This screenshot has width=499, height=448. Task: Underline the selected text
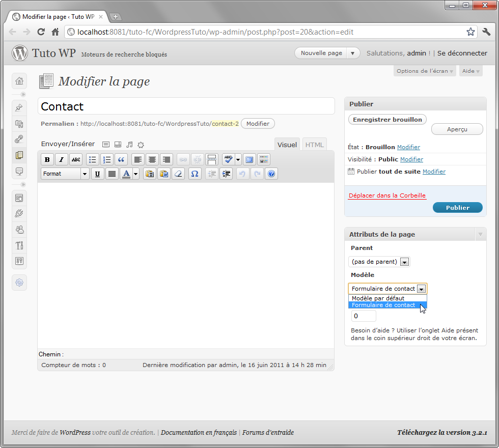tap(97, 174)
